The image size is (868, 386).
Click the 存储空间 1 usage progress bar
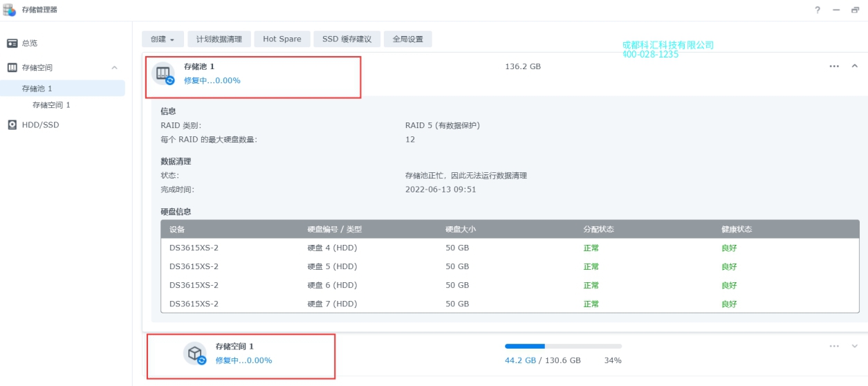[x=563, y=346]
